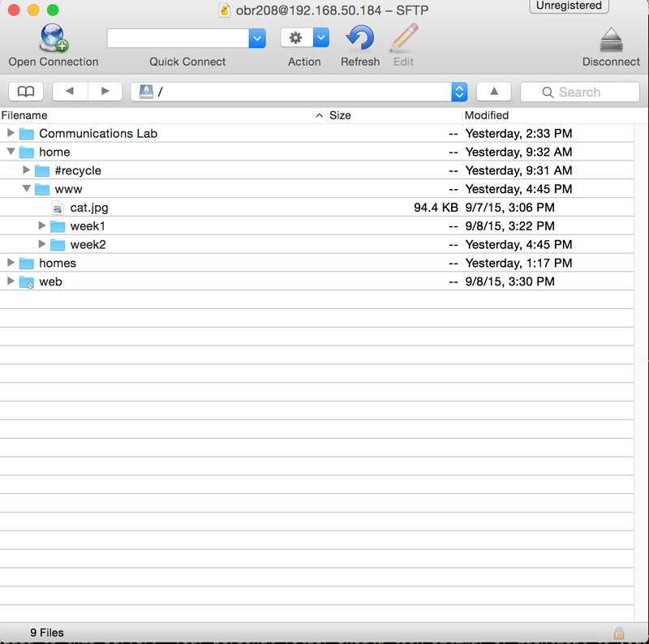The width and height of the screenshot is (649, 644).
Task: Click the green maximize window button
Action: tap(53, 10)
